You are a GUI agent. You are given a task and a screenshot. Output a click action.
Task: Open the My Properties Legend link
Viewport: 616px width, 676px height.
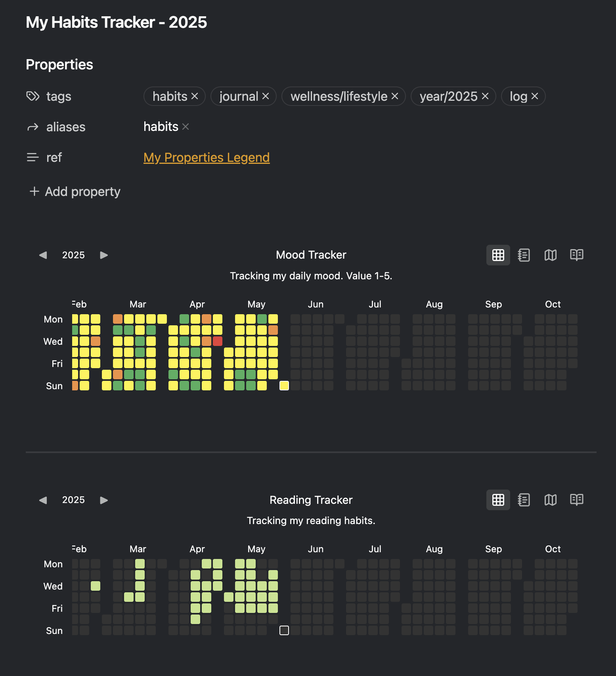coord(207,157)
